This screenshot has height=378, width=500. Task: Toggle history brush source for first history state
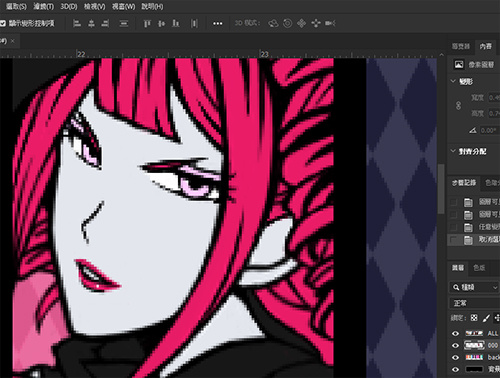453,202
